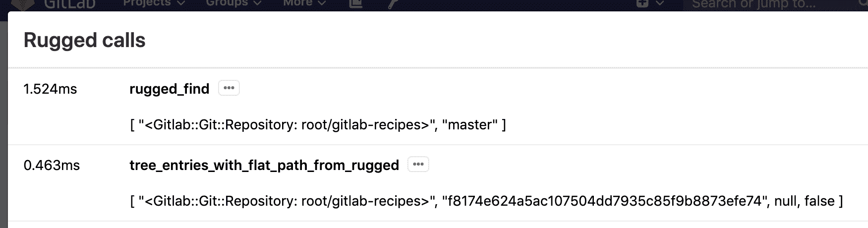Click the chevron next to the plus icon
Viewport: 868px width, 228px height.
coord(660,4)
